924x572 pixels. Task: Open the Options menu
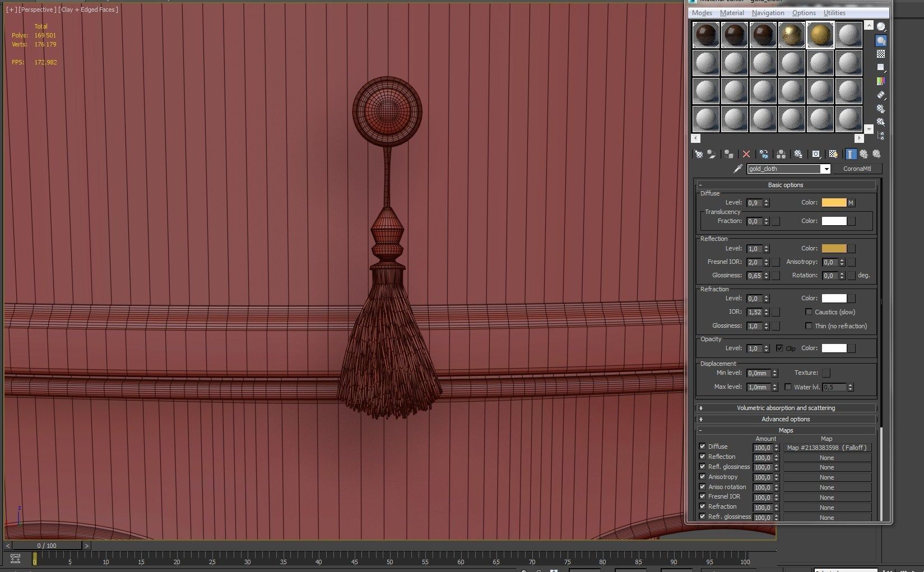pyautogui.click(x=804, y=13)
